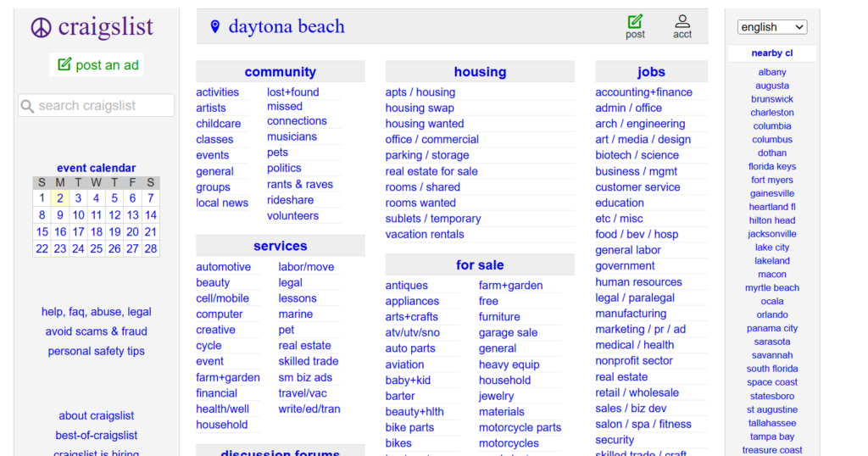Click the craigslist peace sign logo icon
This screenshot has height=456, width=868.
point(41,27)
